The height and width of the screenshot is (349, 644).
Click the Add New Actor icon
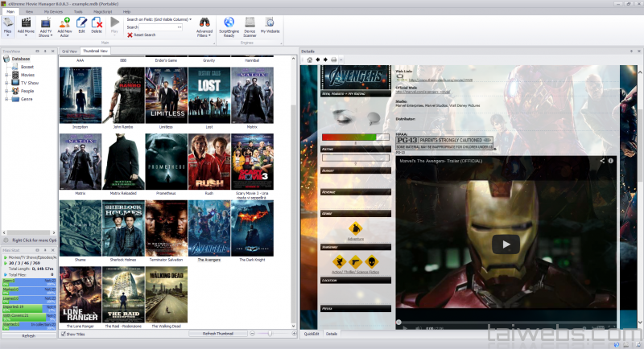64,23
